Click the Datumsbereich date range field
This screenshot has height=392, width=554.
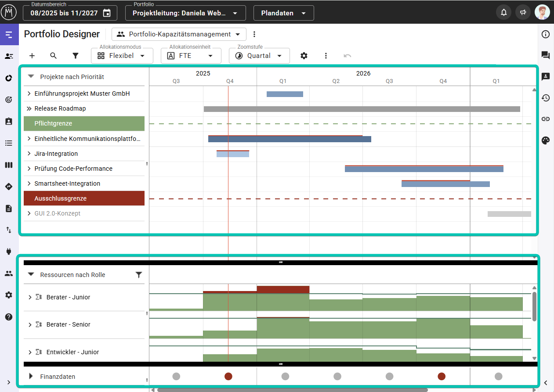click(70, 13)
